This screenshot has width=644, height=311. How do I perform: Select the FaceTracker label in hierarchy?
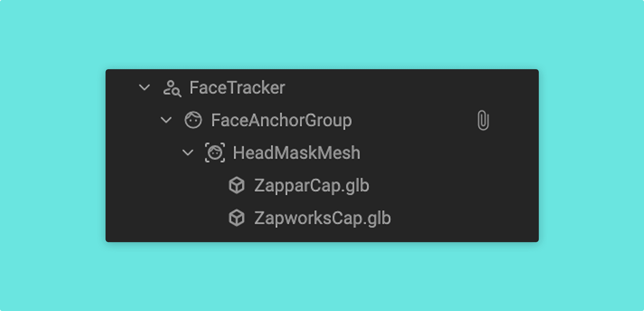237,88
